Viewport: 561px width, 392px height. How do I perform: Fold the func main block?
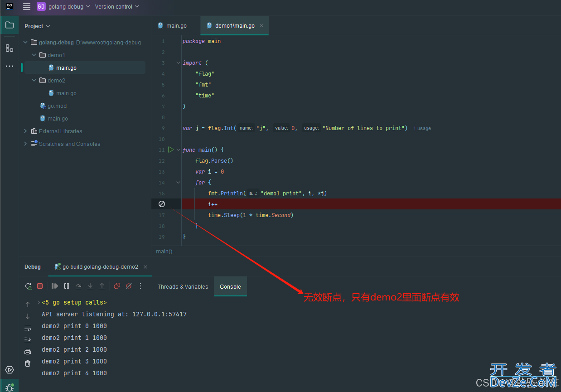tap(178, 150)
